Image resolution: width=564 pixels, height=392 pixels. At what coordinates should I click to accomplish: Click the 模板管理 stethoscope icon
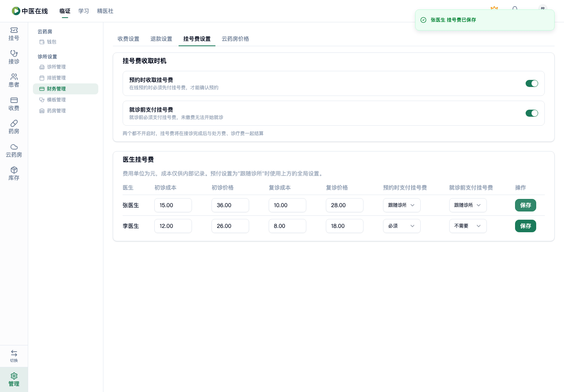coord(42,100)
